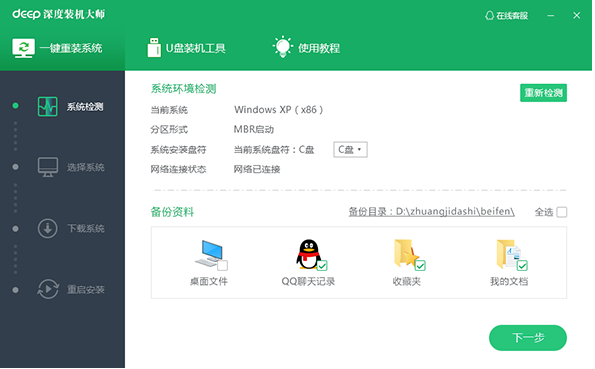Image resolution: width=595 pixels, height=369 pixels.
Task: Tick the 全选 select-all checkbox
Action: [x=562, y=212]
